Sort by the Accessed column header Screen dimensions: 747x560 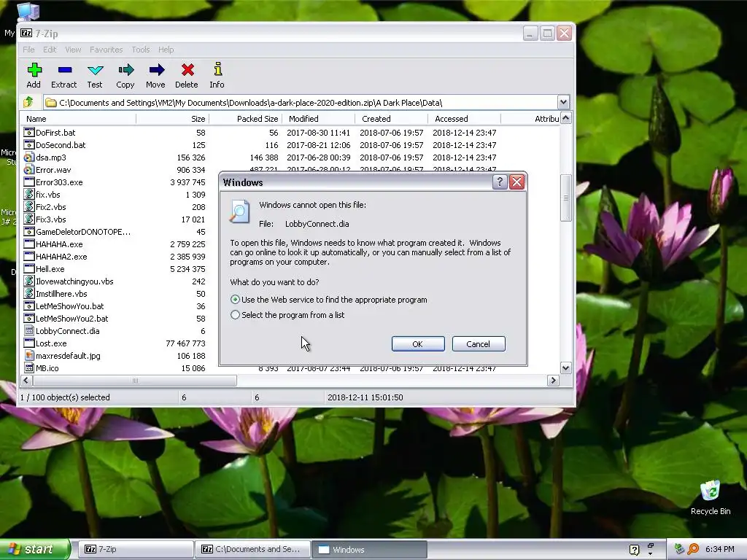coord(464,119)
